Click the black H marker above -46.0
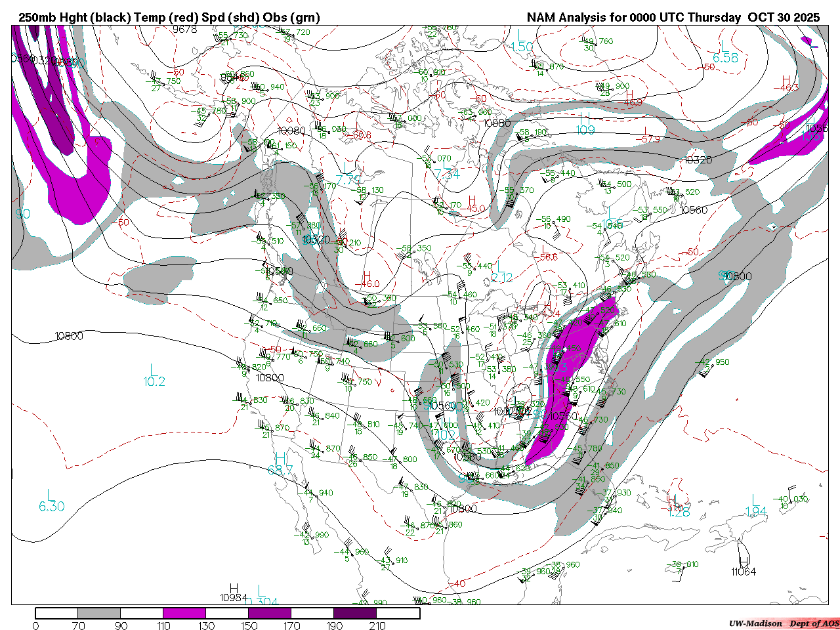The height and width of the screenshot is (630, 840). [x=367, y=275]
